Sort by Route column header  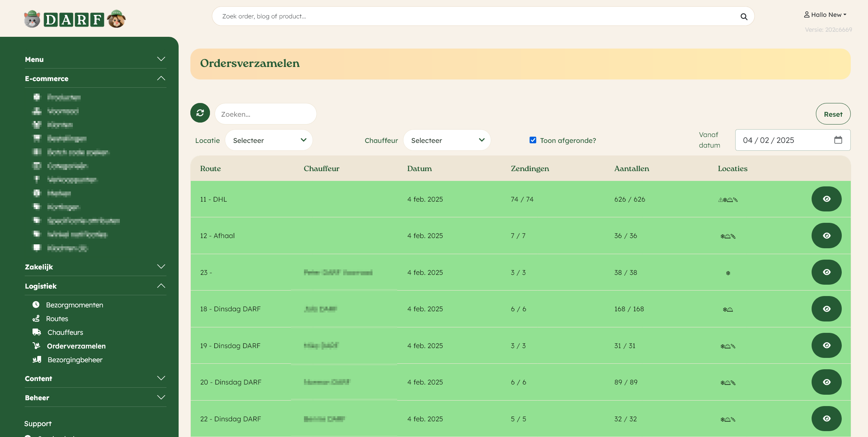(x=210, y=168)
